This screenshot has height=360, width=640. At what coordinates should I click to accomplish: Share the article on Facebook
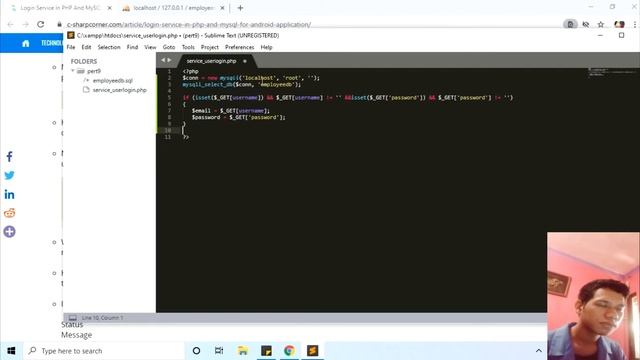[9, 157]
